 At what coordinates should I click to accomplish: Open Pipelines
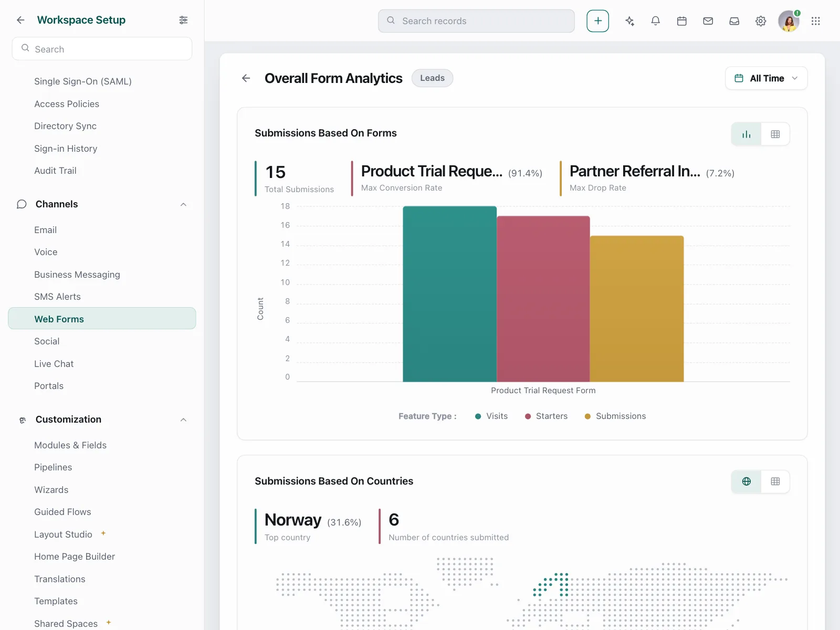coord(53,467)
